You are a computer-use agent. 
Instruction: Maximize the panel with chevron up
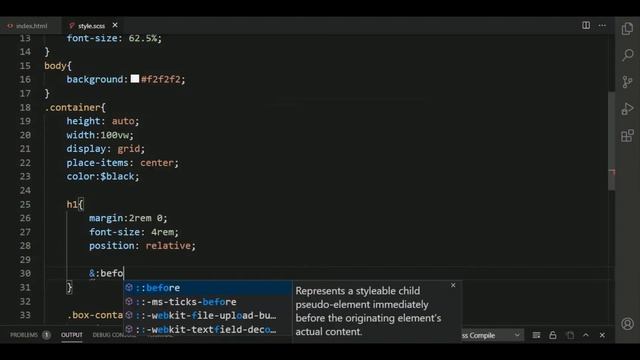(586, 335)
